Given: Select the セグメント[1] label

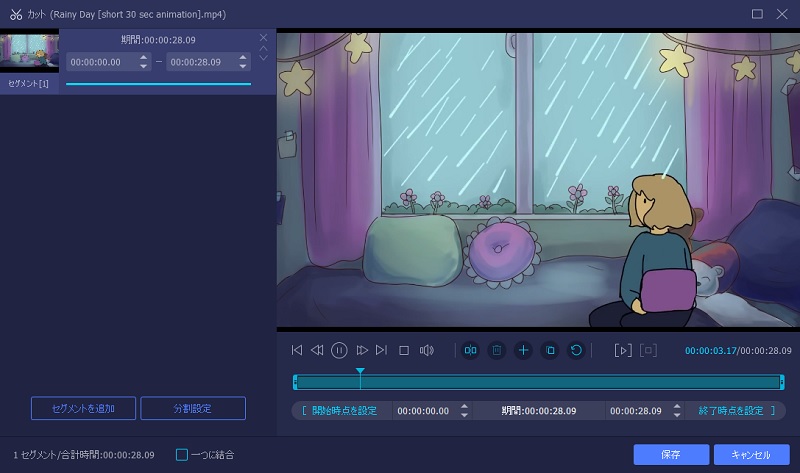Looking at the screenshot, I should [29, 83].
